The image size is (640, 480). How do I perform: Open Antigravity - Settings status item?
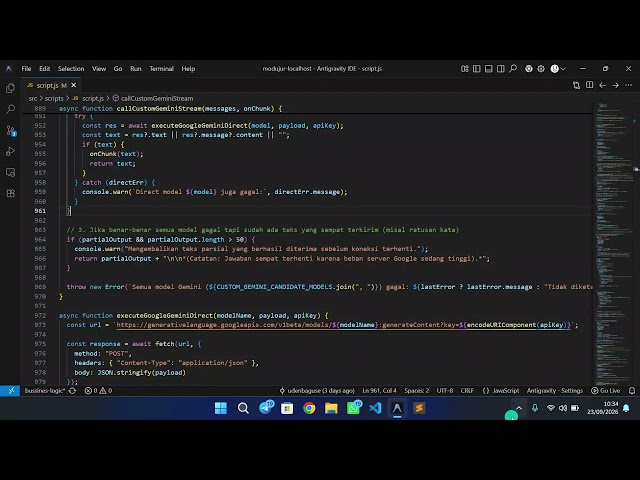coord(555,391)
